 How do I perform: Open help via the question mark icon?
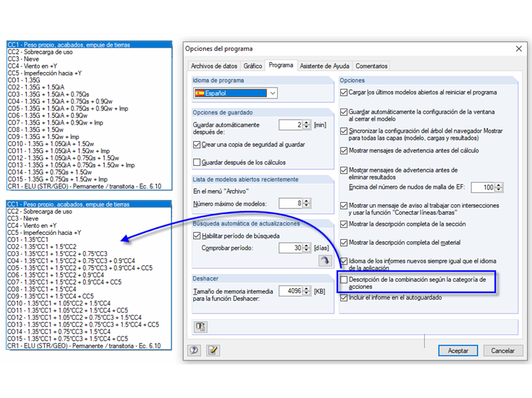point(194,350)
